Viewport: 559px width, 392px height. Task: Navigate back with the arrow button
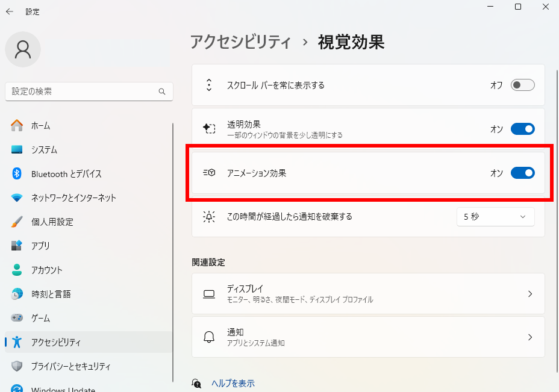(x=11, y=10)
